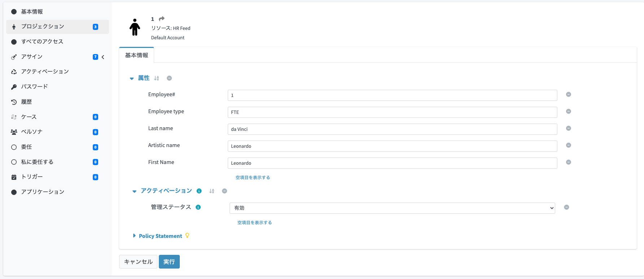The height and width of the screenshot is (279, 644).
Task: Click the recycle icon beside アクティベーション
Action: point(14,72)
